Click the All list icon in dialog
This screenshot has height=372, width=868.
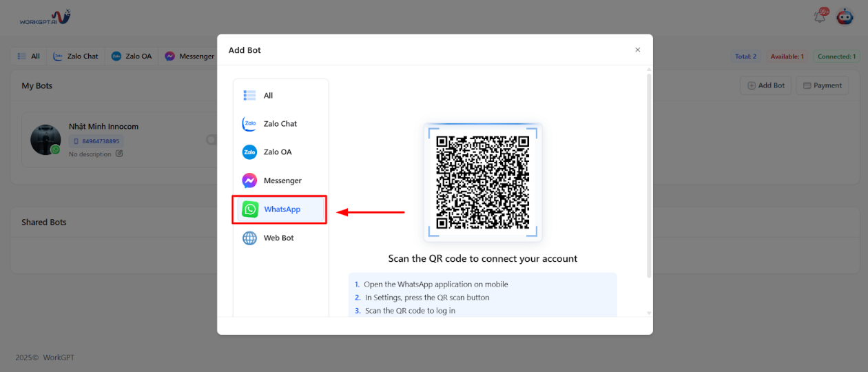coord(249,96)
